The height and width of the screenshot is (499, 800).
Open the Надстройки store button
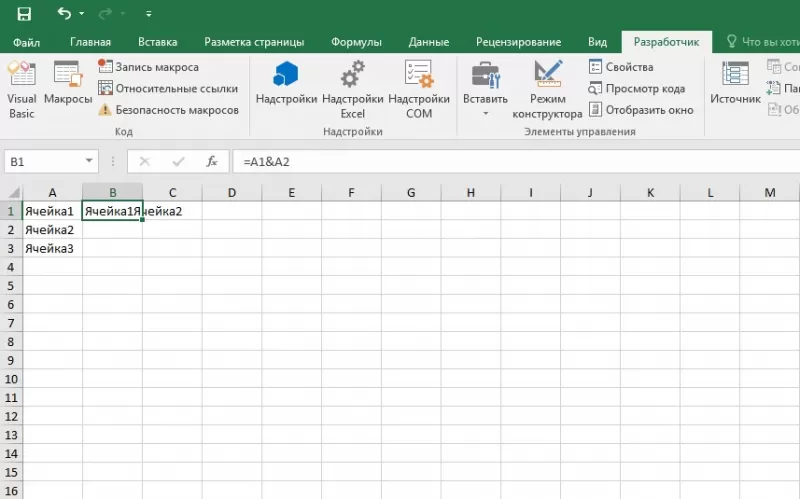pyautogui.click(x=286, y=83)
